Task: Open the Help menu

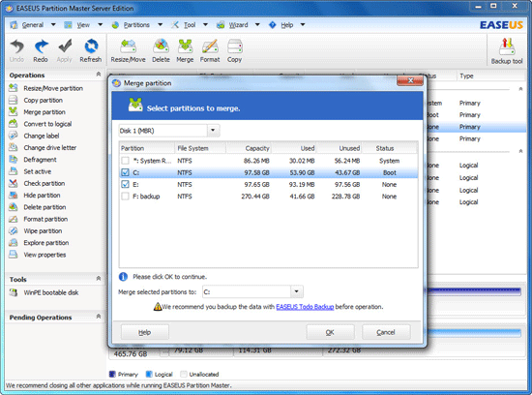Action: (287, 25)
